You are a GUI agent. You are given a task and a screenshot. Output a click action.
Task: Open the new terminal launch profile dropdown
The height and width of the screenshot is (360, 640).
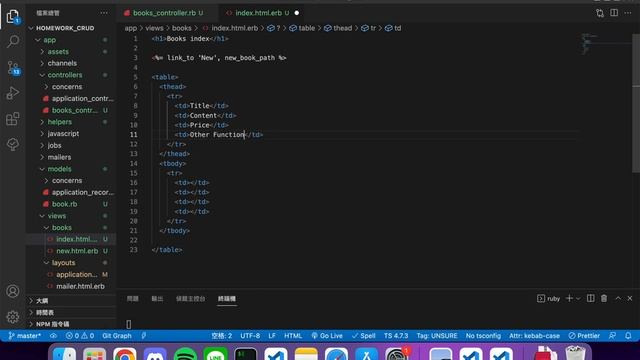pos(578,299)
